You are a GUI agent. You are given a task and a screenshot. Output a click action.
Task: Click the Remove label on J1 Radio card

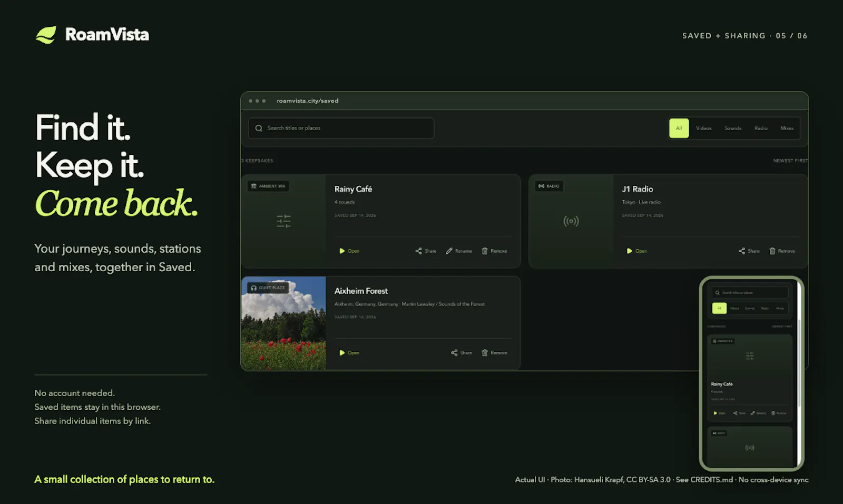coord(787,251)
